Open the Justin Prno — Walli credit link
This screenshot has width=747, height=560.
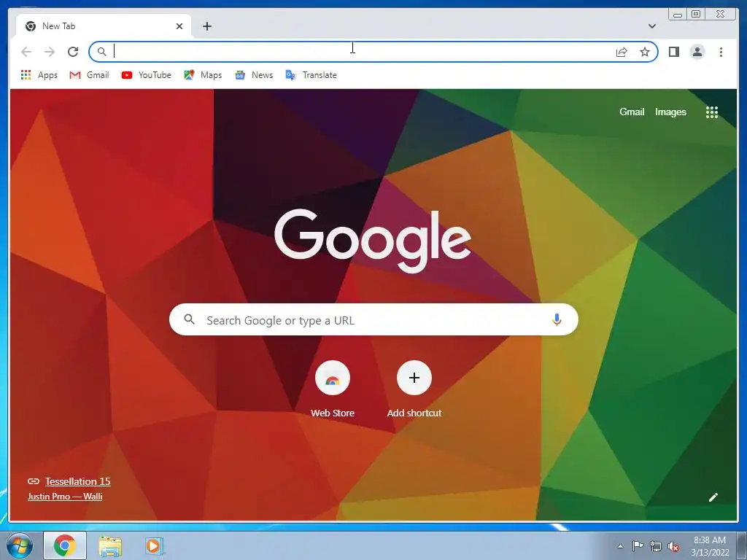pos(65,497)
